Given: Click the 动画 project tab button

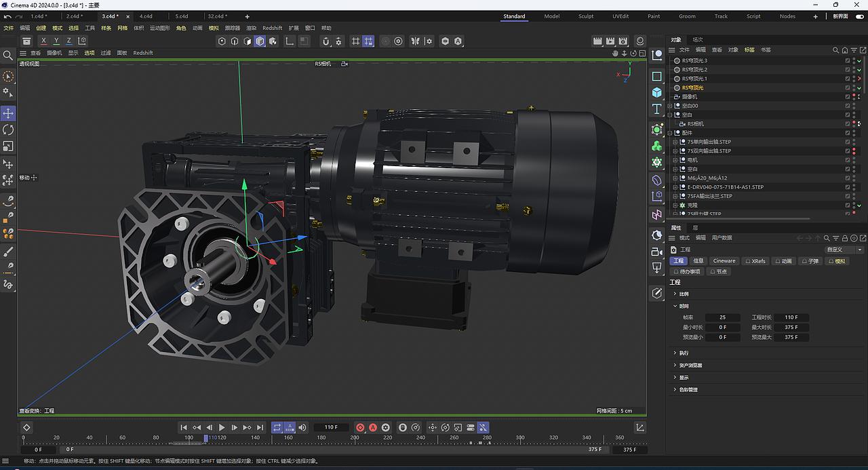Looking at the screenshot, I should tap(783, 261).
